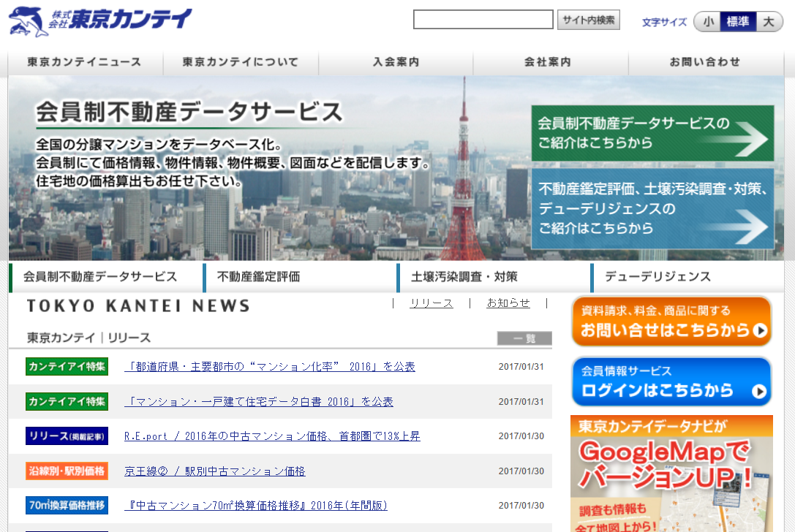795x532 pixels.
Task: Click the サイト内検索 button
Action: click(588, 20)
